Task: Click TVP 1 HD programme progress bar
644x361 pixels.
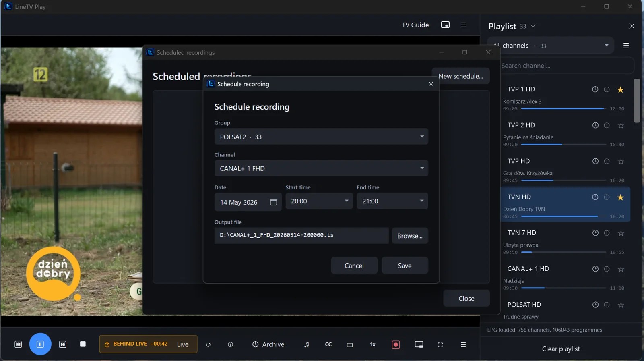Action: [563, 109]
